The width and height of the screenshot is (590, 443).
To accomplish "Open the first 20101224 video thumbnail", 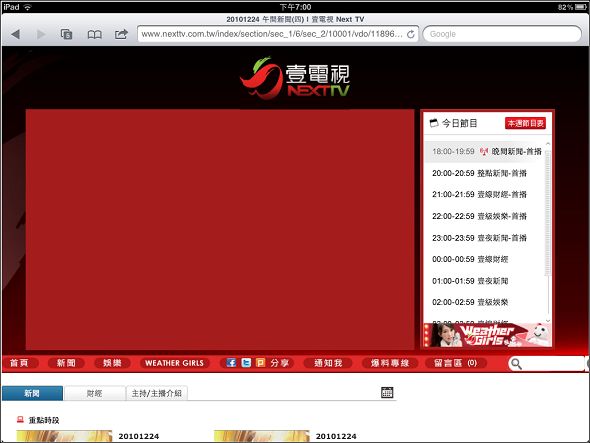I will click(64, 437).
